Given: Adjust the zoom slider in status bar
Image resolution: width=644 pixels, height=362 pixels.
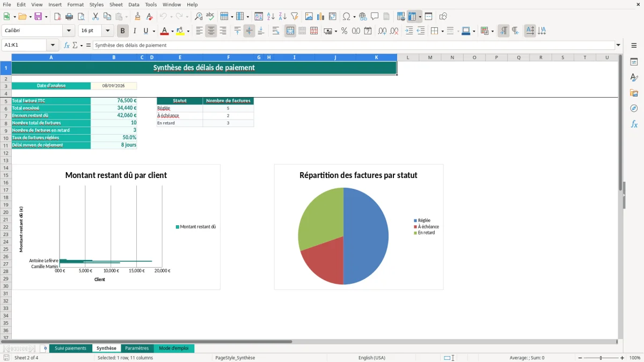Looking at the screenshot, I should click(601, 358).
